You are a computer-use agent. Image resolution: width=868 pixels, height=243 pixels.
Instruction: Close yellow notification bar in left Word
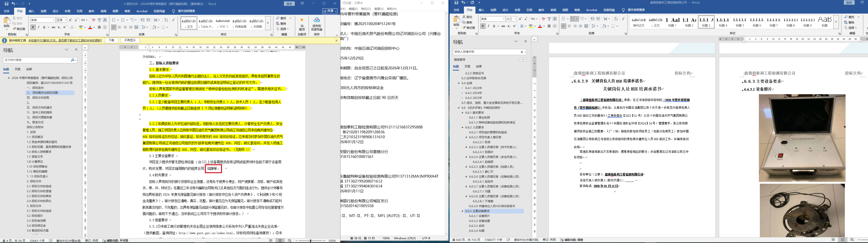[336, 40]
